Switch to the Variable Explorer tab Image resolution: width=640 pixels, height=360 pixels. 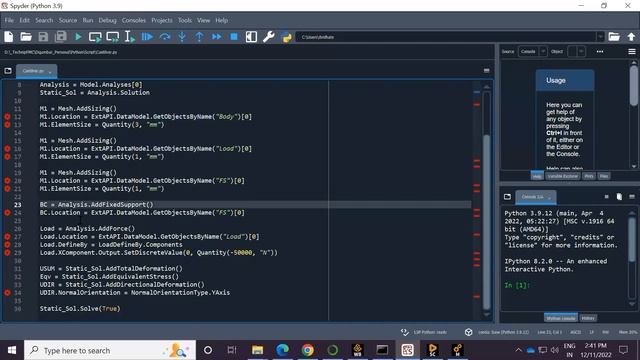pyautogui.click(x=563, y=176)
